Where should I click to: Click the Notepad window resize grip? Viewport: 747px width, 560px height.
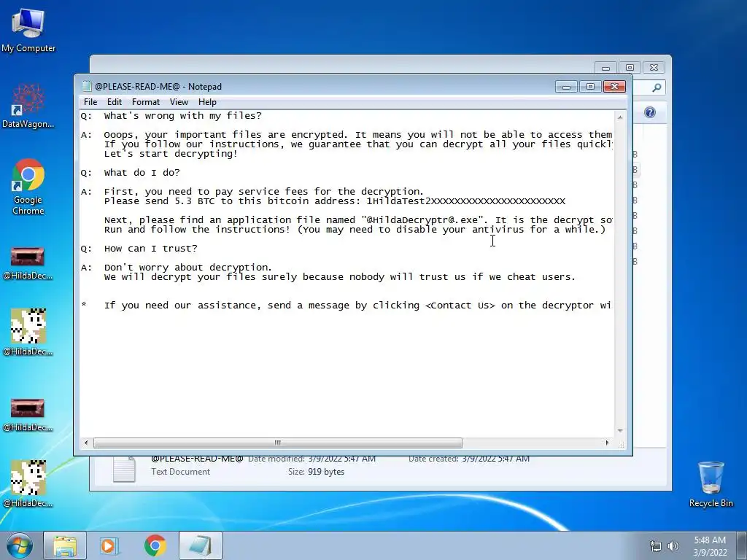(x=621, y=444)
